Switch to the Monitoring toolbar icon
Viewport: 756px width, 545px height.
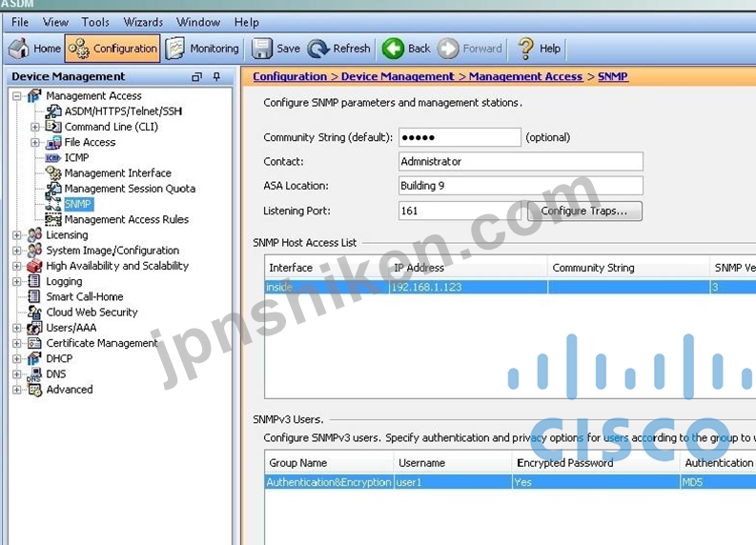point(175,49)
